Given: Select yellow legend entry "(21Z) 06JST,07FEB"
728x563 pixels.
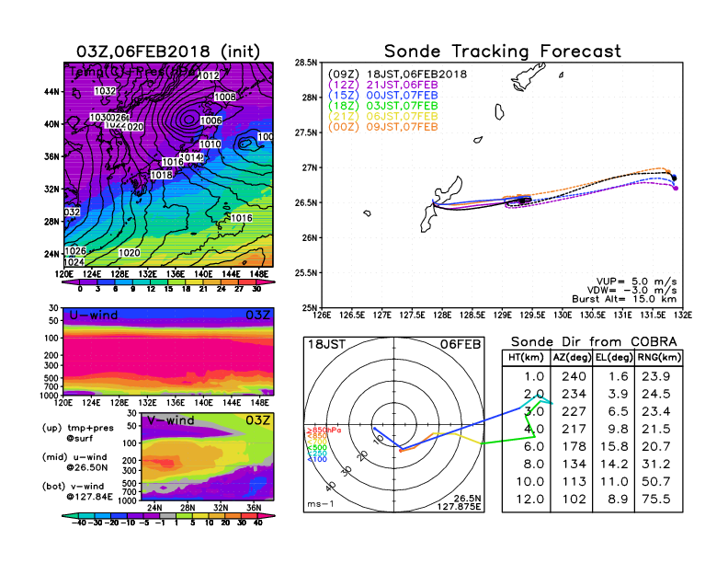Looking at the screenshot, I should [383, 116].
